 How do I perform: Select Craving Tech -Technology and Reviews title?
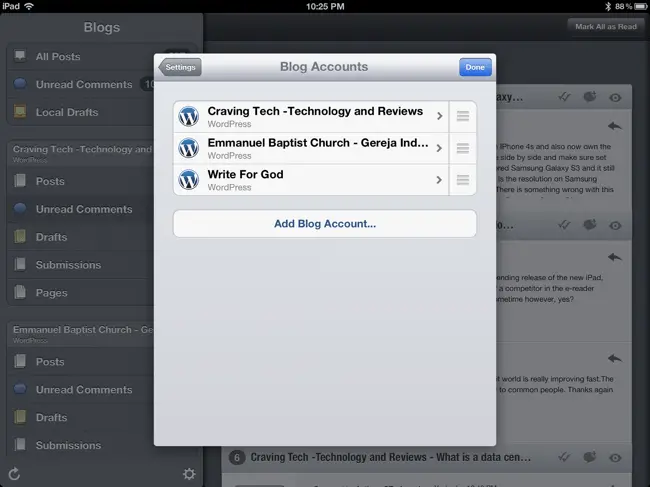315,111
